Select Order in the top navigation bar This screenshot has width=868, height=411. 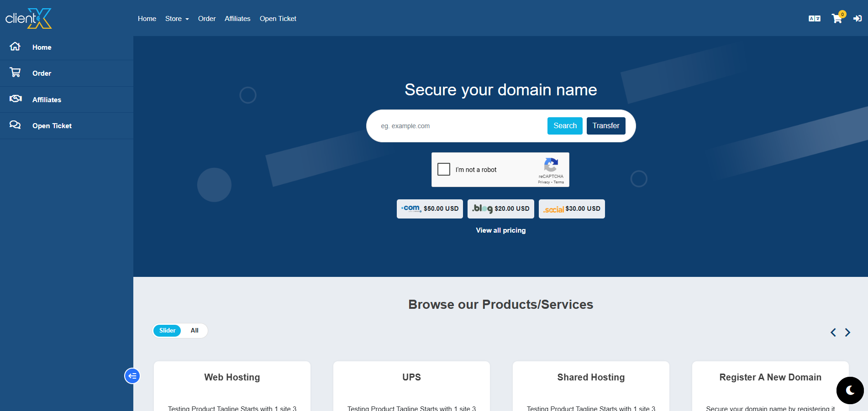pos(207,19)
